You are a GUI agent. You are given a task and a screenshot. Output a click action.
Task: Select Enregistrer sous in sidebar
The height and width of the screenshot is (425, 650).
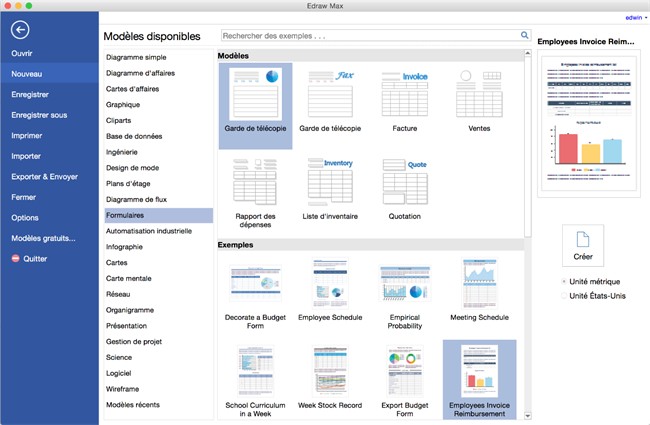[38, 115]
